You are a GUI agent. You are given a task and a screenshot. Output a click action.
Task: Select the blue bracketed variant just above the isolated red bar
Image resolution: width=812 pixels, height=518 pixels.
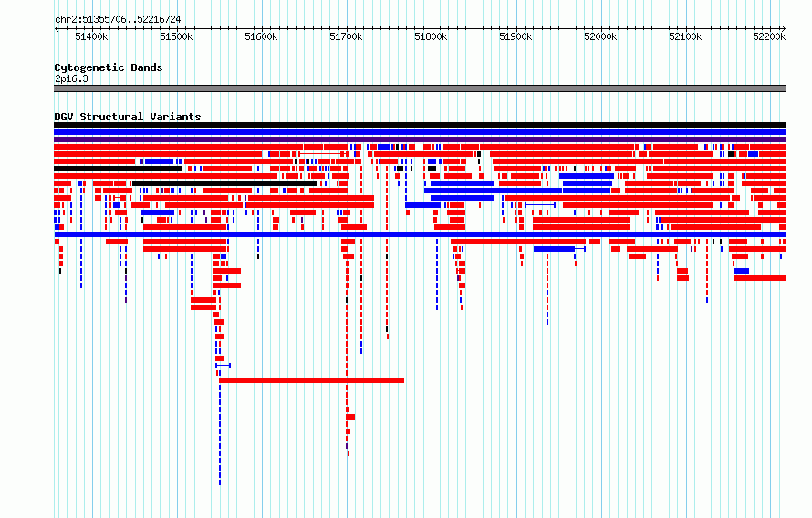tap(224, 366)
